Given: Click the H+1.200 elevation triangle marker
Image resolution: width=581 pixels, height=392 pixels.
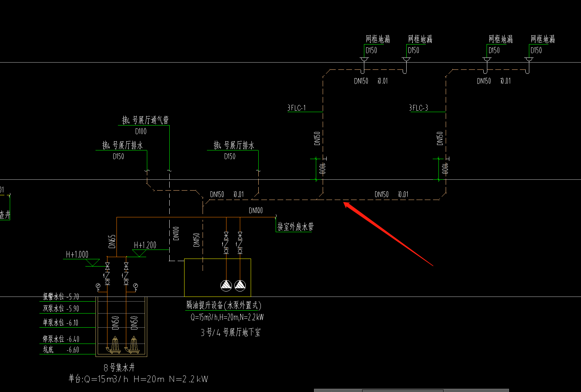Looking at the screenshot, I should click(139, 253).
